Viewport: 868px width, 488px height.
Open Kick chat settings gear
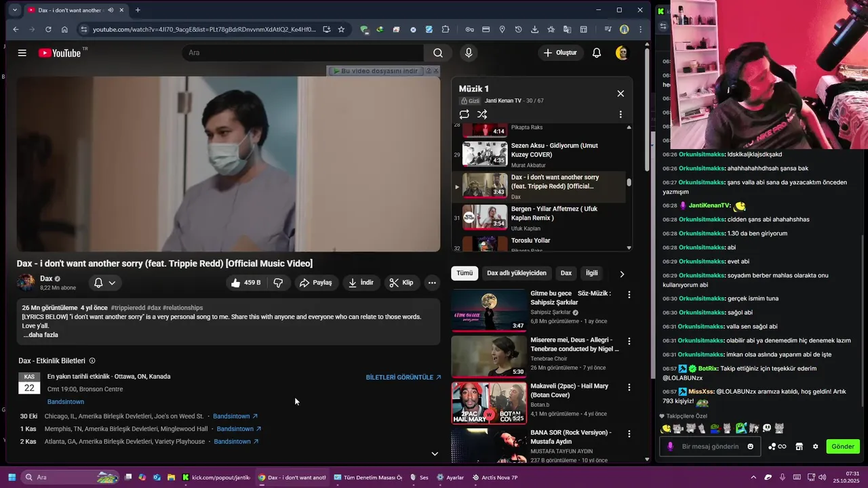(815, 447)
